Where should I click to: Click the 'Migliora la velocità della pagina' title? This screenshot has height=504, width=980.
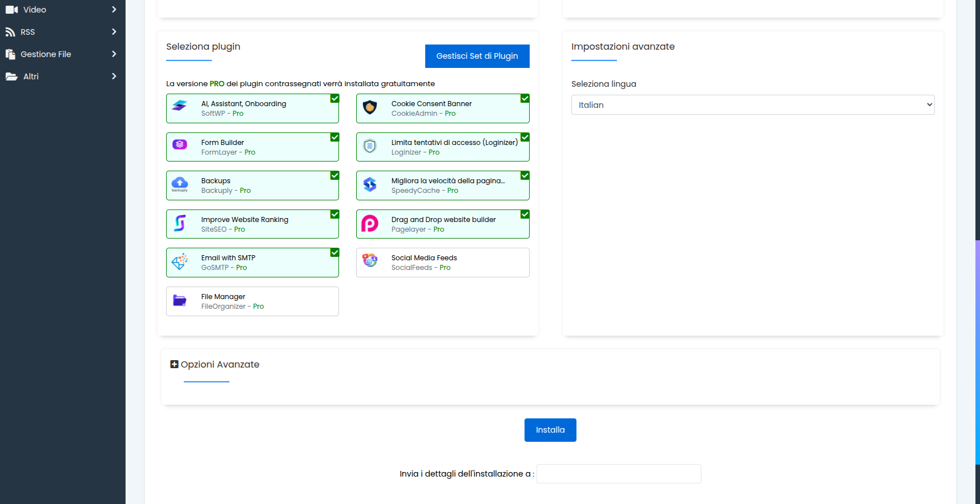(448, 181)
